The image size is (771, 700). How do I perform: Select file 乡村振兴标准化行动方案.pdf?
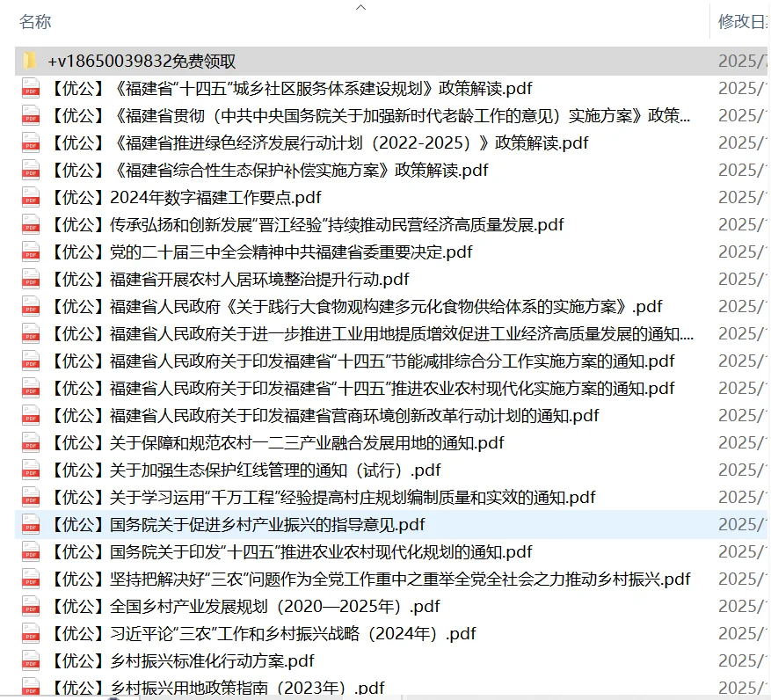tap(183, 661)
